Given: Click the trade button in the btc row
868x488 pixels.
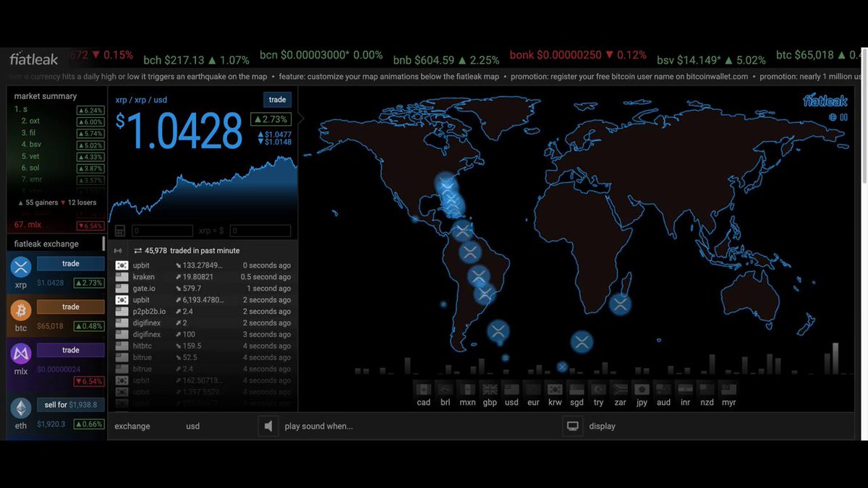Looking at the screenshot, I should coord(70,307).
